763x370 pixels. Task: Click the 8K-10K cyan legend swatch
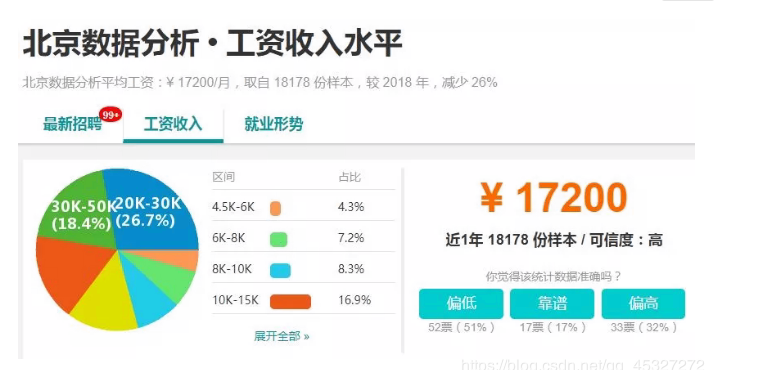point(280,271)
